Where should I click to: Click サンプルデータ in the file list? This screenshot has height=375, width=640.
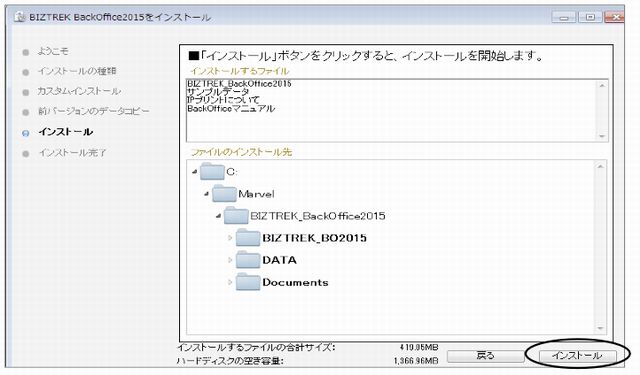[218, 92]
